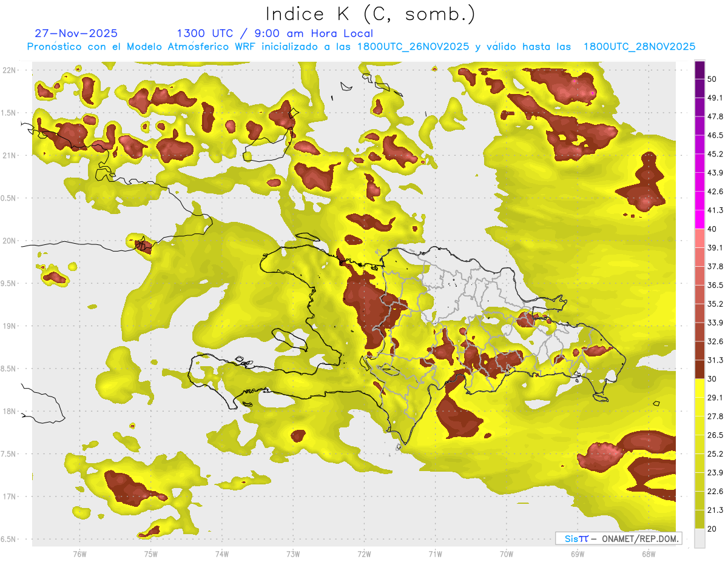Click the olive swatch between 21.3 and 20
This screenshot has height=562, width=728.
tap(699, 520)
